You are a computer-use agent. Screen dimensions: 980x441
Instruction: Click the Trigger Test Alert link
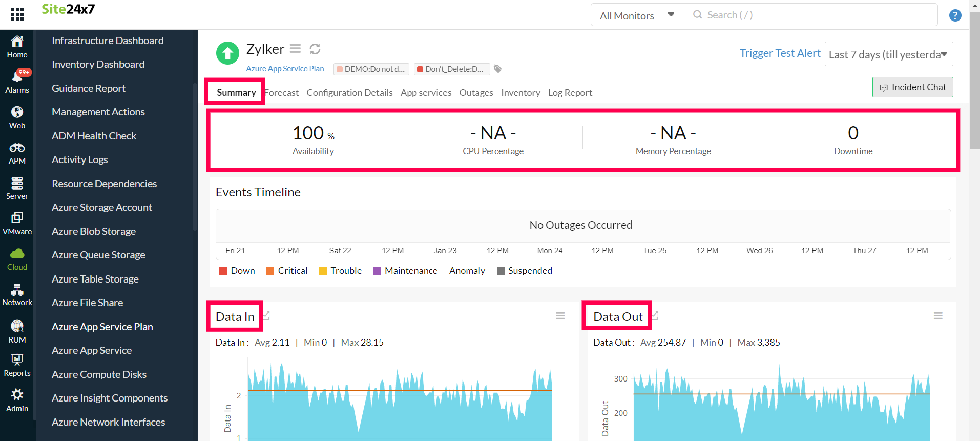tap(780, 53)
